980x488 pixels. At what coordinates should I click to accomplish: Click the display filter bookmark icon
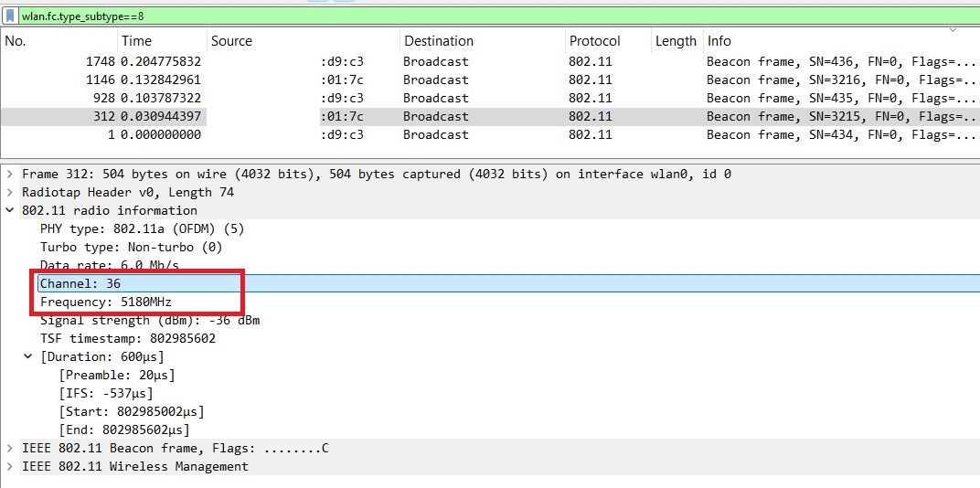pyautogui.click(x=11, y=16)
